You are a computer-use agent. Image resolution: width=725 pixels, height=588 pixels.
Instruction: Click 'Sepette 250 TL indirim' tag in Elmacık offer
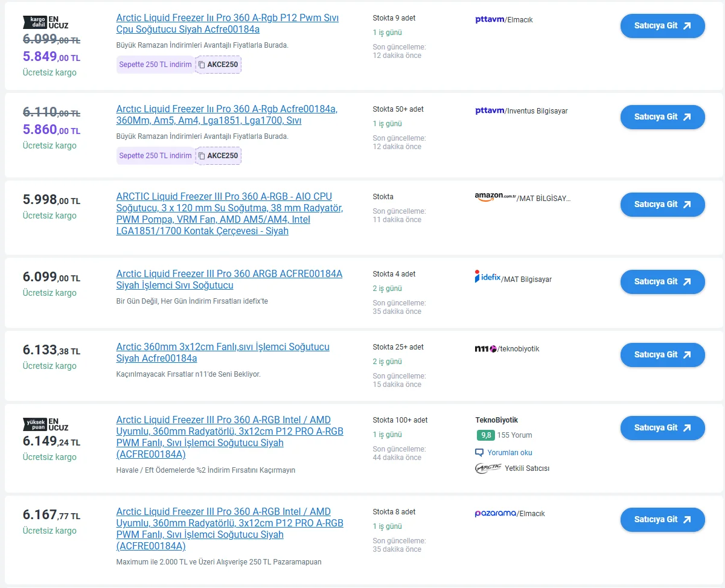155,65
